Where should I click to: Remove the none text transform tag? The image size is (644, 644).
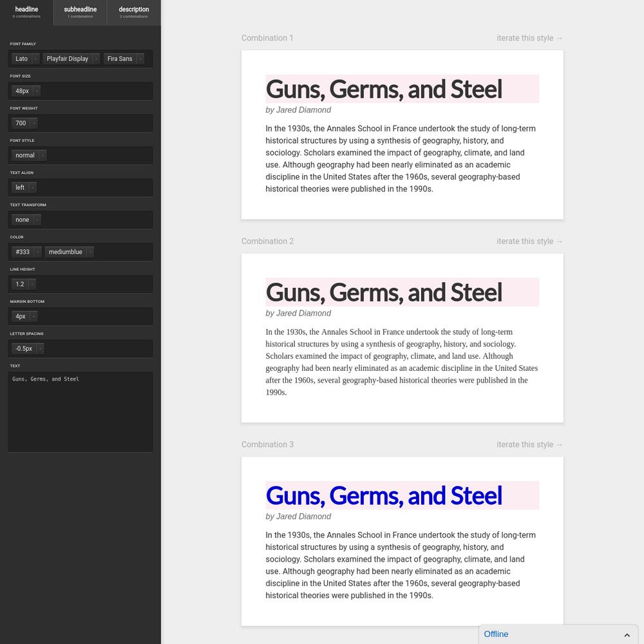tap(37, 220)
